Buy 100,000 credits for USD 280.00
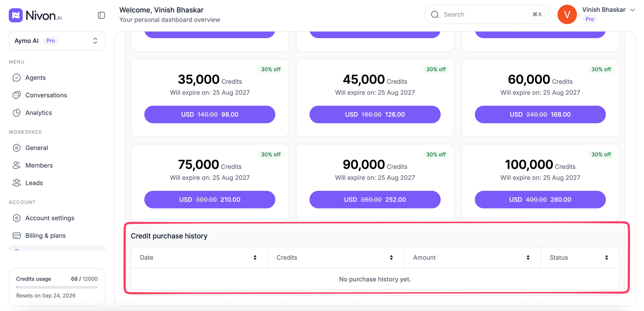 tap(540, 200)
